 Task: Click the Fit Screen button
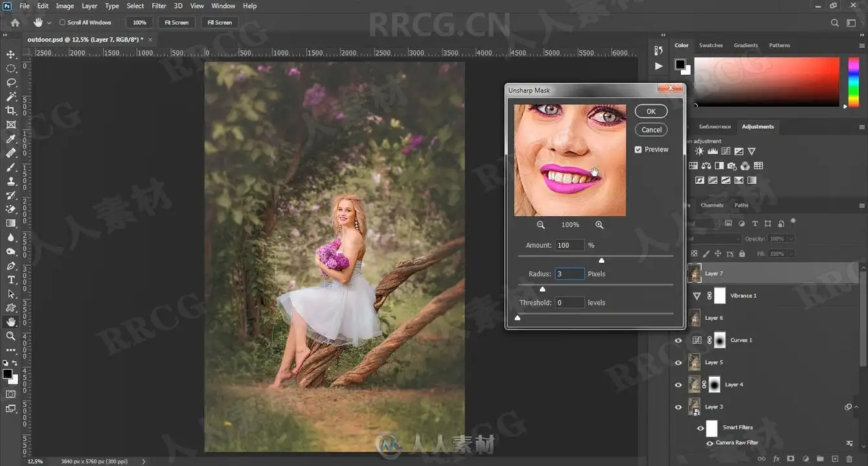click(176, 23)
